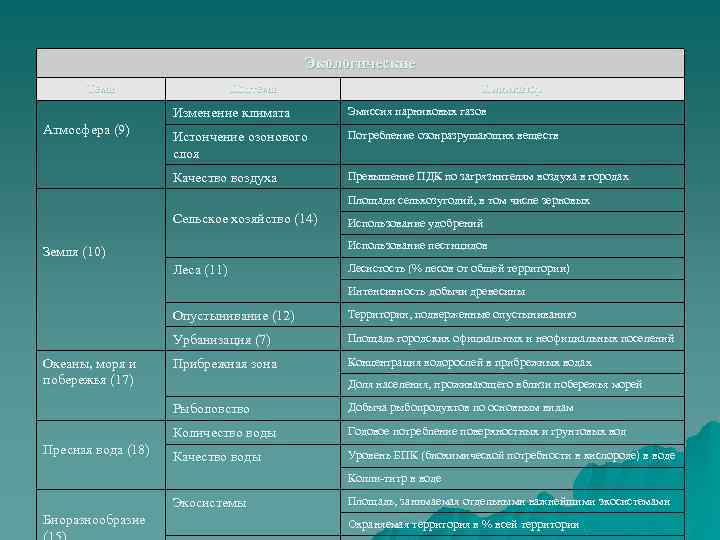The height and width of the screenshot is (540, 720).
Task: Select 'Сельское хозяйство (14)' cell
Action: [253, 223]
